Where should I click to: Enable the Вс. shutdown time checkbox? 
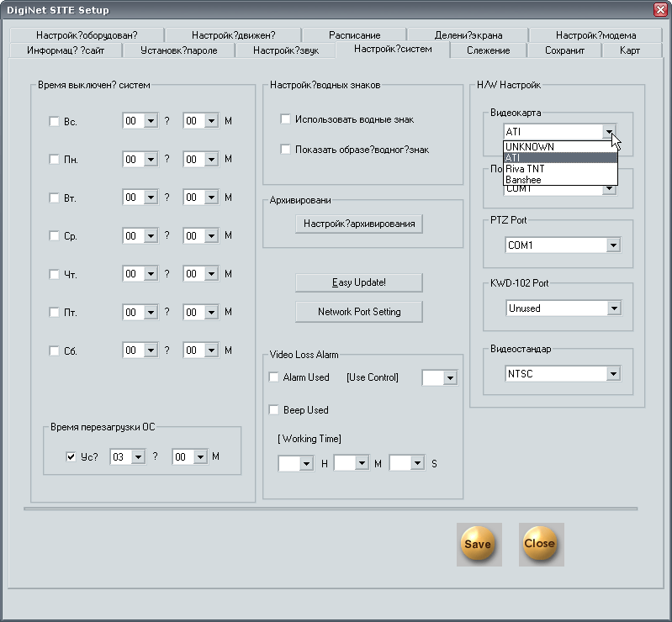pos(55,122)
